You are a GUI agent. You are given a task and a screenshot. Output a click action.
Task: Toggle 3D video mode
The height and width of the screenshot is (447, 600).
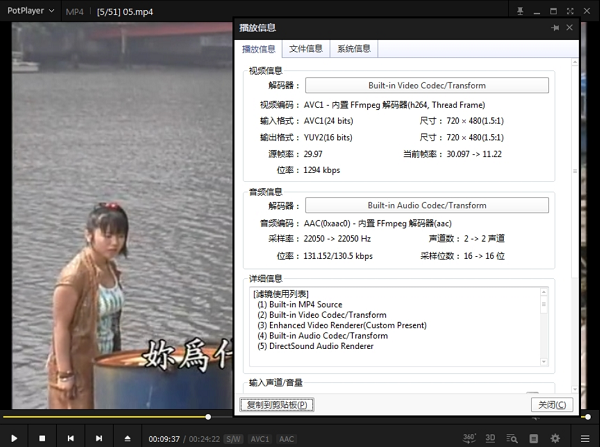tap(490, 438)
